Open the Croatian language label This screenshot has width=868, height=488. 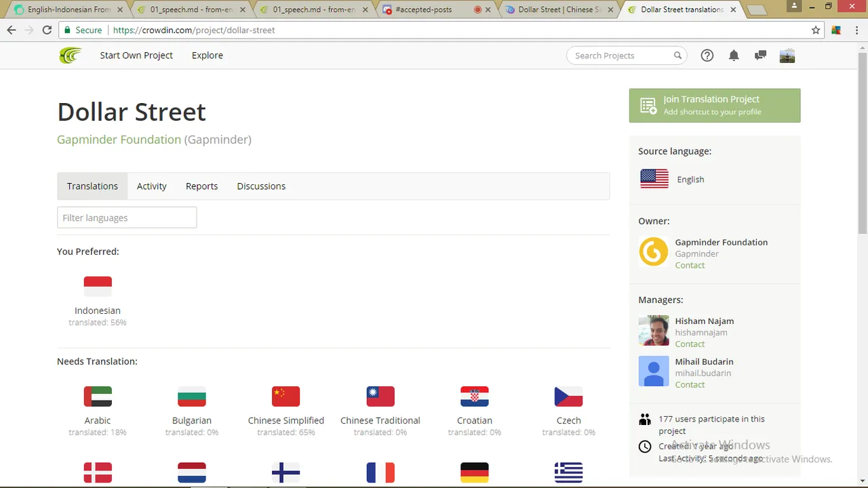pos(475,420)
